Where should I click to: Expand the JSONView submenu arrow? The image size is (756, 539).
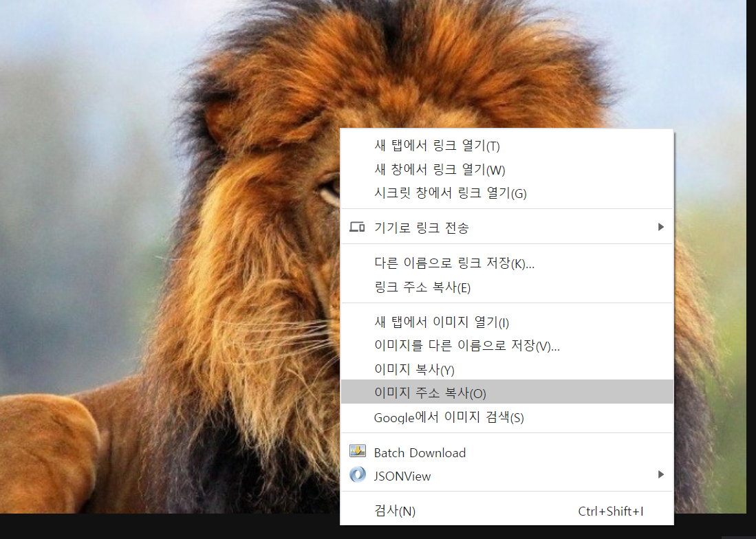click(x=661, y=474)
